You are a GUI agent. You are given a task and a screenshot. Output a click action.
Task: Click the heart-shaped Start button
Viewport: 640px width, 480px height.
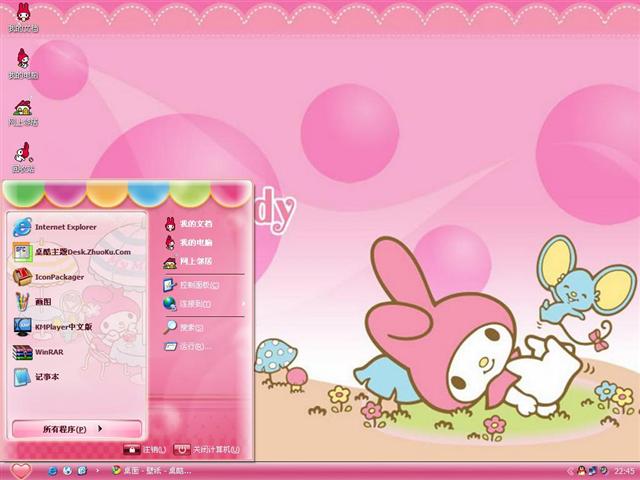(x=20, y=470)
